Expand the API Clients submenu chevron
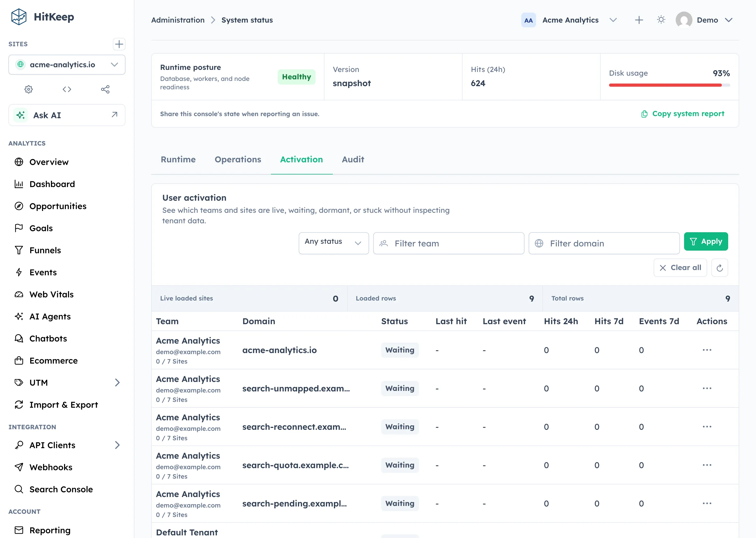The height and width of the screenshot is (538, 756). [117, 445]
